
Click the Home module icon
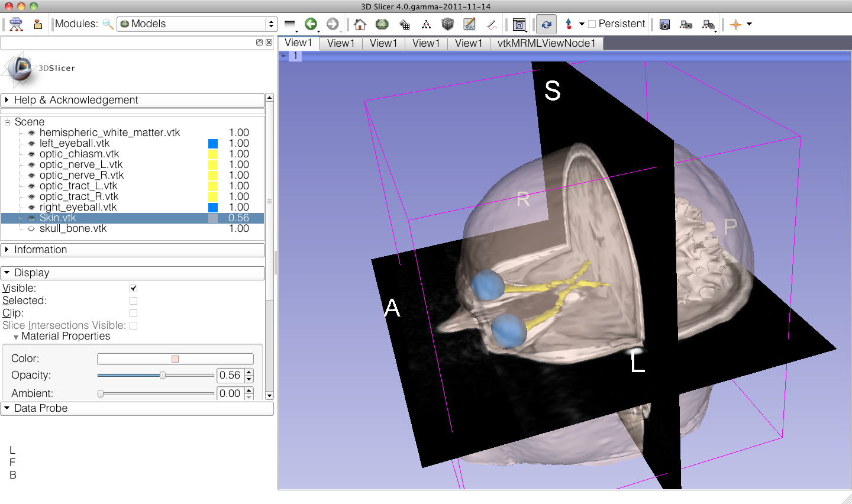coord(360,24)
